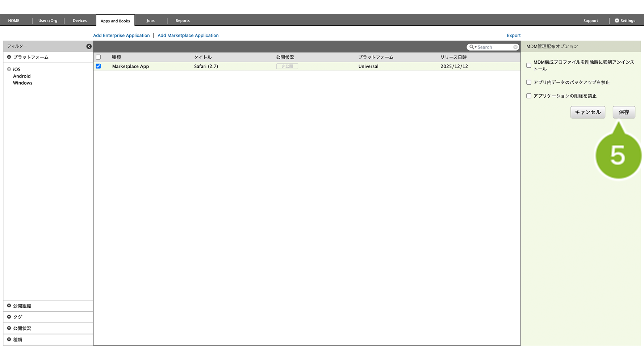Uncheck the Marketplace App row checkbox
This screenshot has width=644, height=362.
pos(98,66)
